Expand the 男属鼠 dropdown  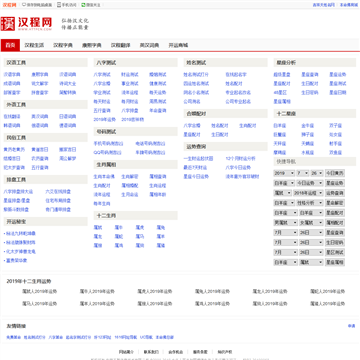point(285,223)
